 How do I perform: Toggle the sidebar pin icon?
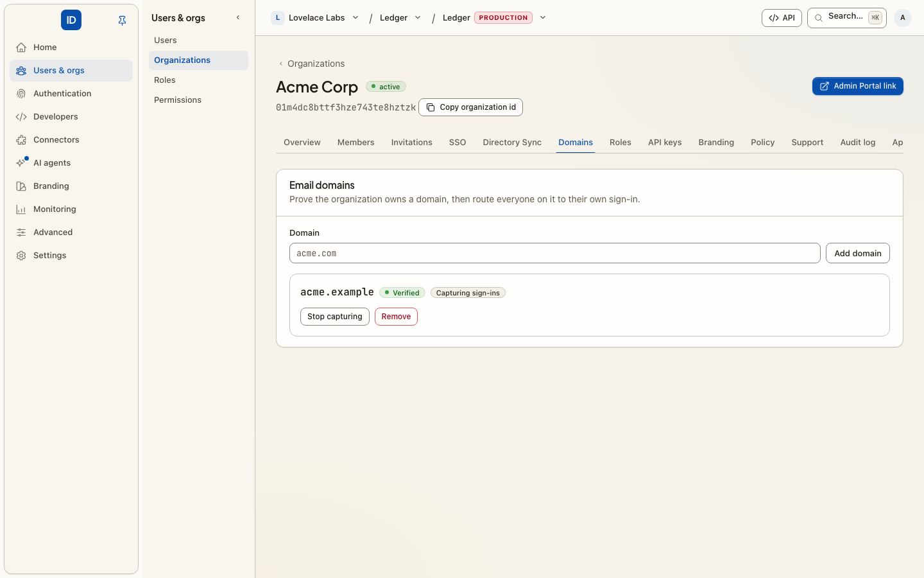pyautogui.click(x=122, y=21)
